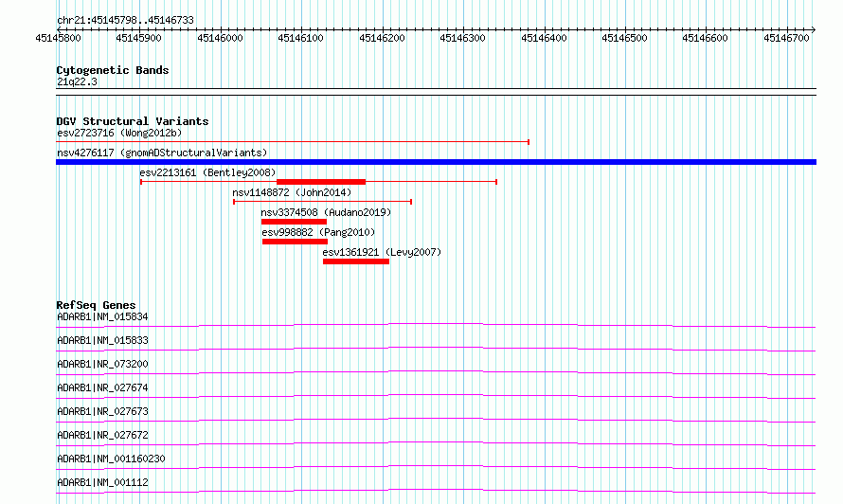The image size is (843, 504).
Task: Click the blue nsv4276117 variant bar
Action: tap(436, 162)
